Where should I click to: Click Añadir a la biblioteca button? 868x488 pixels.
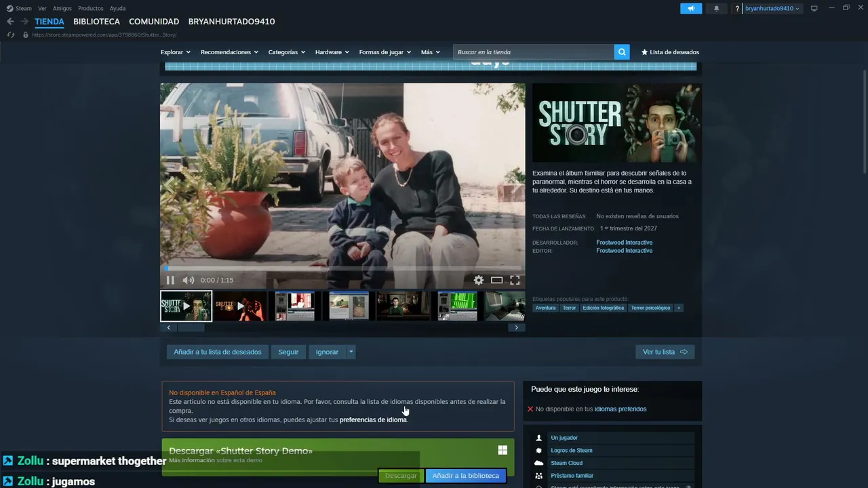[x=466, y=476]
